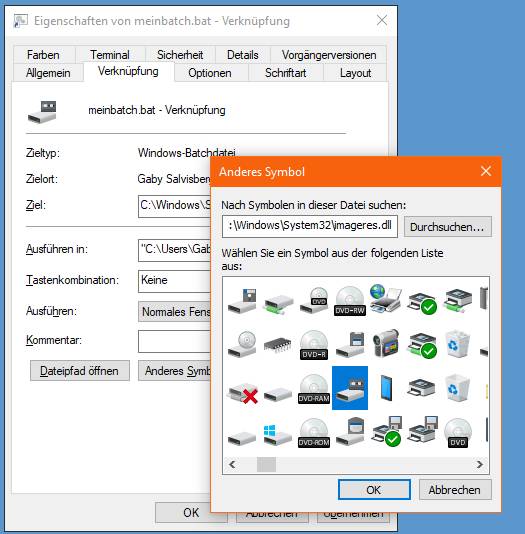This screenshot has width=525, height=534.
Task: Click the Durchsuchen... button
Action: [x=448, y=226]
